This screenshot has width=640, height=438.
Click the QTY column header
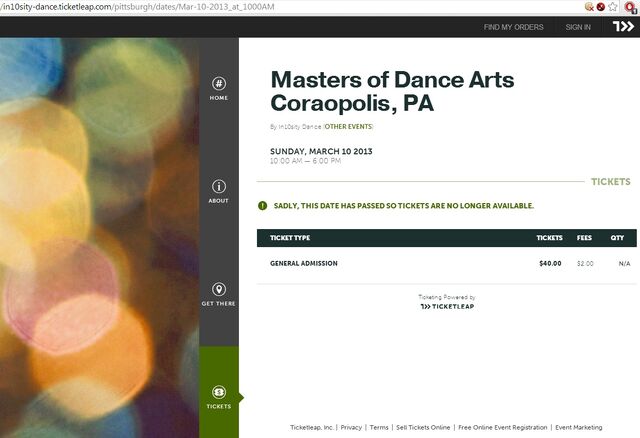(x=617, y=238)
